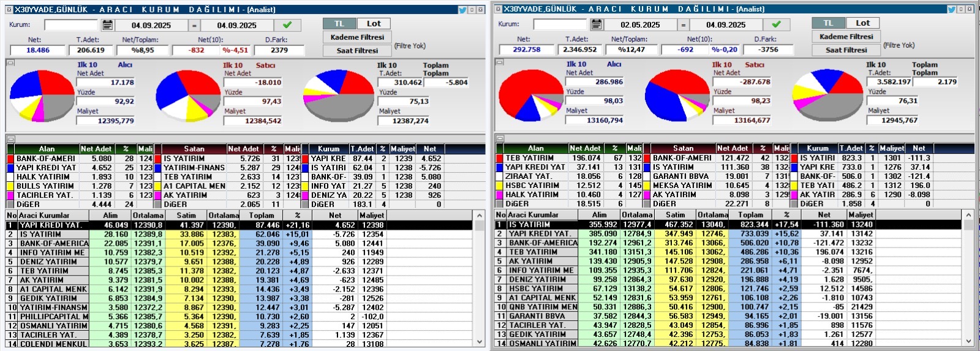980x351 pixels.
Task: Switch to Lot mode in the left window
Action: (x=374, y=24)
